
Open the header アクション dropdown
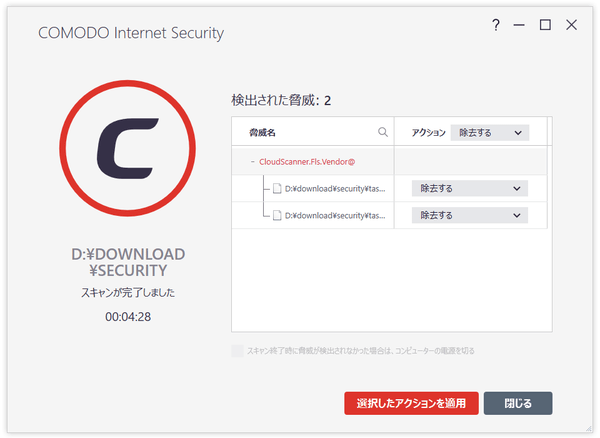[x=489, y=133]
